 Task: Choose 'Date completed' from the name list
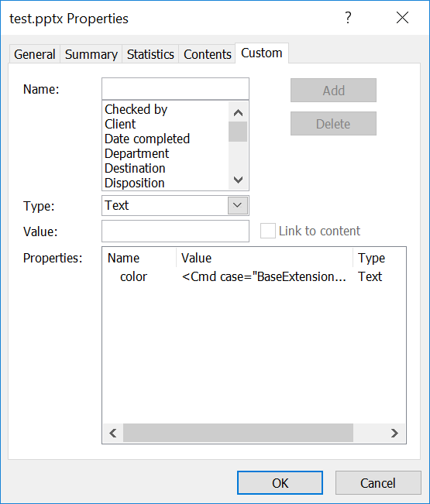(147, 139)
